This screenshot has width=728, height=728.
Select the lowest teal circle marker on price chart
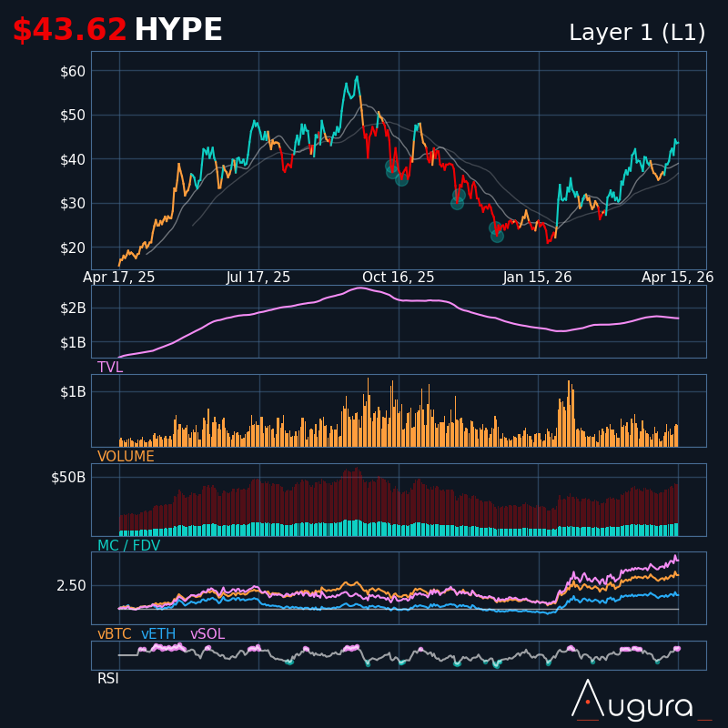[497, 236]
